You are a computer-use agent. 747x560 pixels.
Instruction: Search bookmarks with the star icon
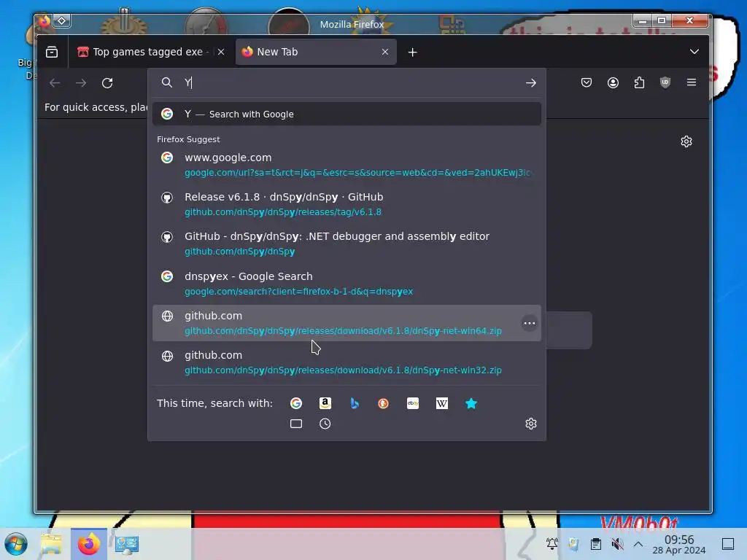471,403
